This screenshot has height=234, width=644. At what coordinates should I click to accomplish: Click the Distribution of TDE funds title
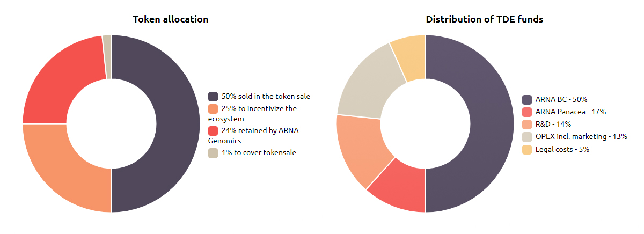[x=485, y=19]
